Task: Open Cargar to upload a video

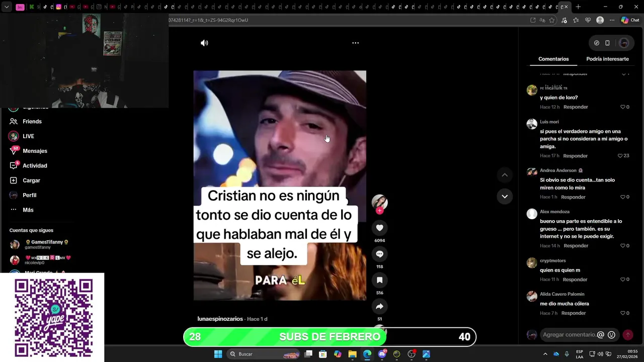Action: click(x=31, y=180)
